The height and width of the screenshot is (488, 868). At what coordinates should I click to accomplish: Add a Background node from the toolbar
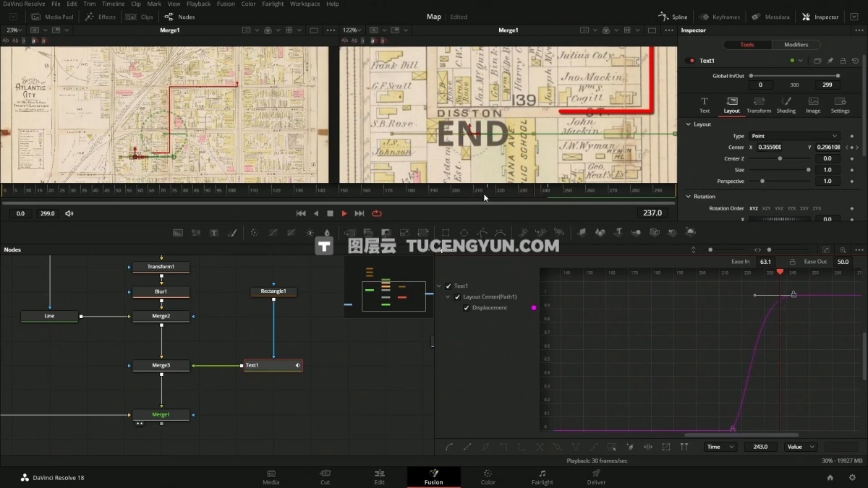pyautogui.click(x=177, y=233)
